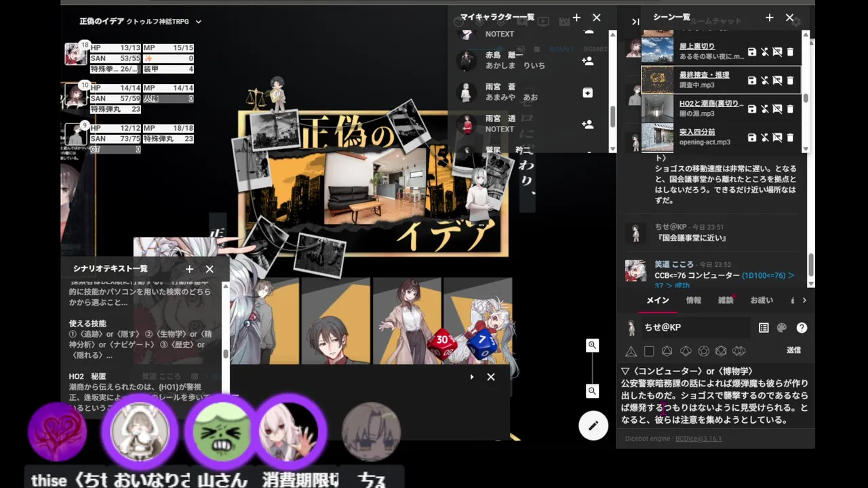This screenshot has height=488, width=868.
Task: Send the message with 送信
Action: click(x=793, y=350)
